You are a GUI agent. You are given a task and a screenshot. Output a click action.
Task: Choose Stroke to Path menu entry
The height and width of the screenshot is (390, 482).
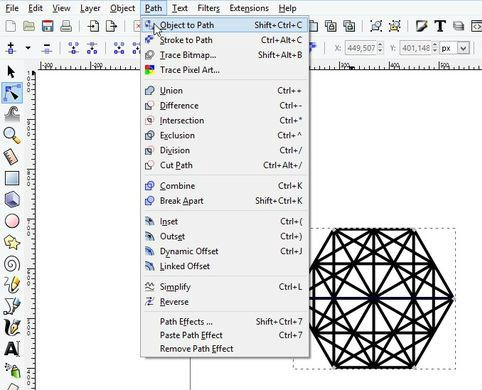coord(225,40)
